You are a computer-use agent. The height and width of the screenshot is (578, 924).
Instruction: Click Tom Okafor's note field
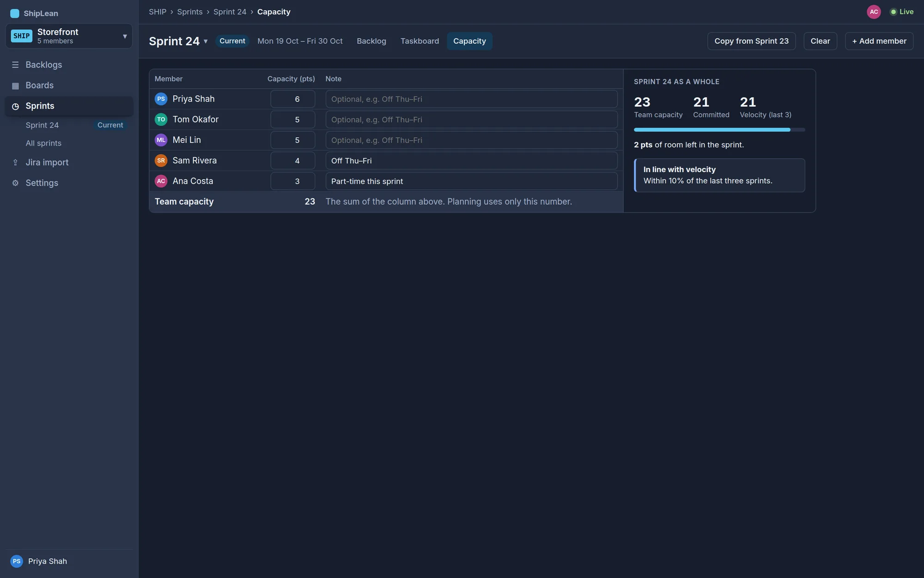471,119
